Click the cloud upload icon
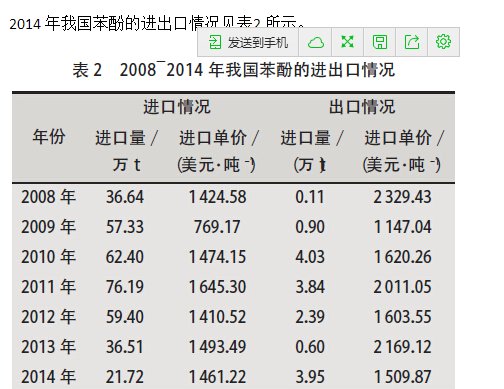Screen dimensions: 504x389 (x=315, y=42)
